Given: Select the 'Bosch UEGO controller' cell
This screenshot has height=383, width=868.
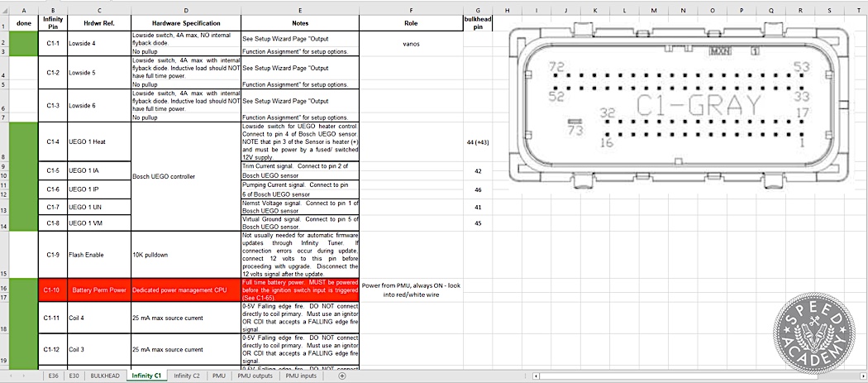Looking at the screenshot, I should pyautogui.click(x=186, y=176).
